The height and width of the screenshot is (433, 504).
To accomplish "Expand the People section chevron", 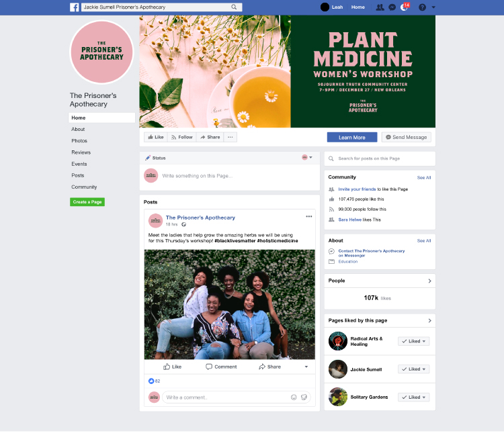I will (x=430, y=281).
